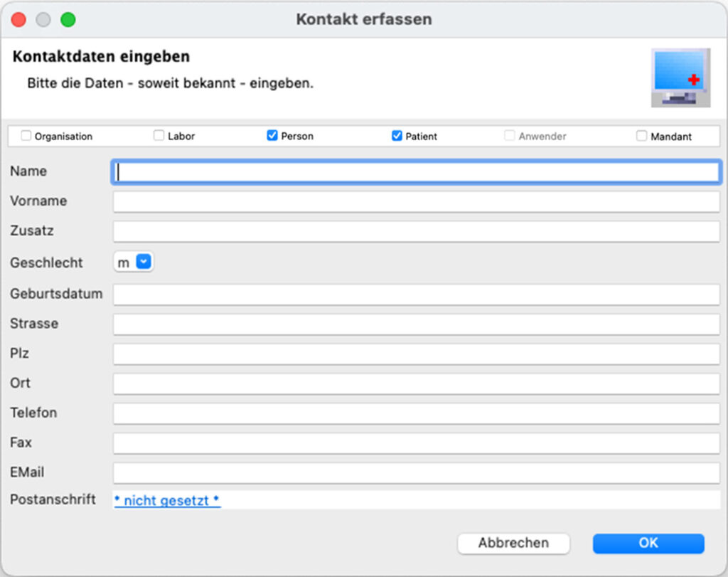Open the '* nicht gesetzt *' Postanschrift link
Screen dimensions: 728x577
[x=167, y=501]
